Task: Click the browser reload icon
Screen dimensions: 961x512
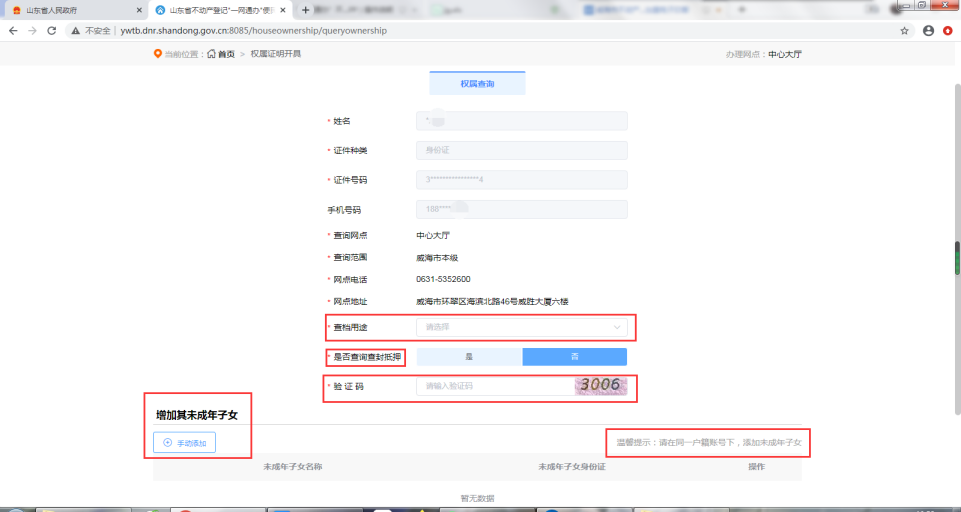Action: coord(55,31)
